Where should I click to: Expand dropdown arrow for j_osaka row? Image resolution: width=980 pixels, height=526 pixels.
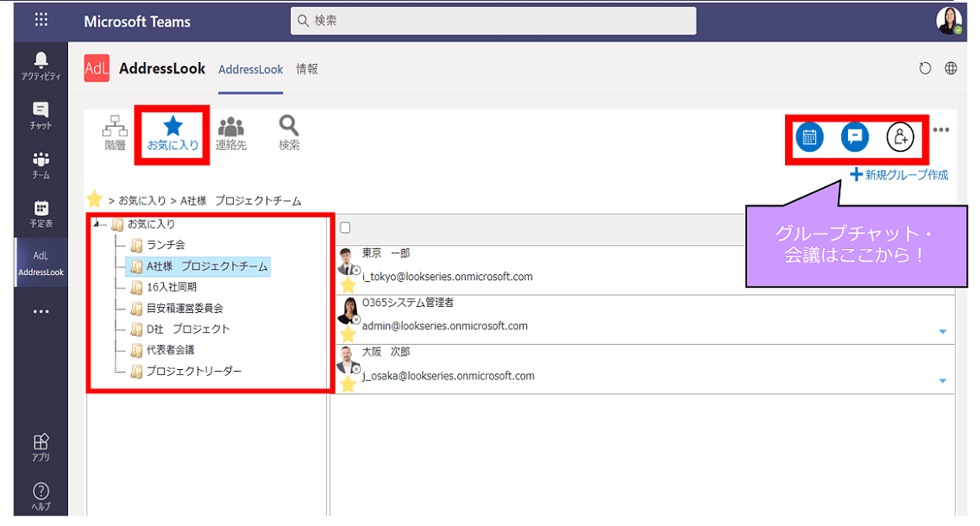(x=942, y=381)
